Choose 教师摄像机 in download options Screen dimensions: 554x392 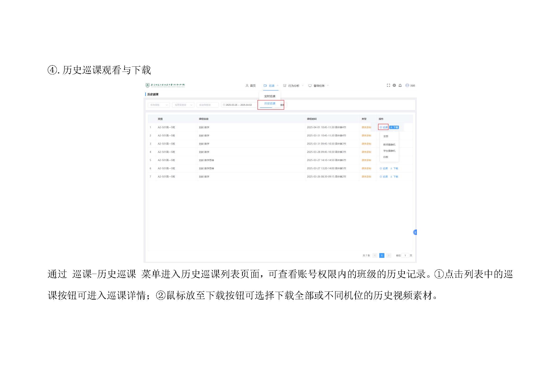[x=389, y=145]
